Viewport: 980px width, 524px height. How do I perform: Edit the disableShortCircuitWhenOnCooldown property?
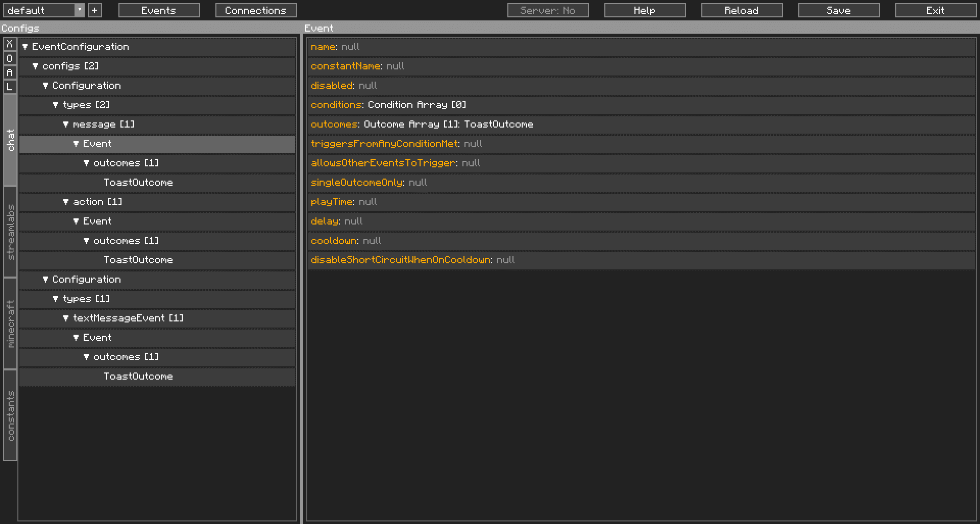click(642, 260)
